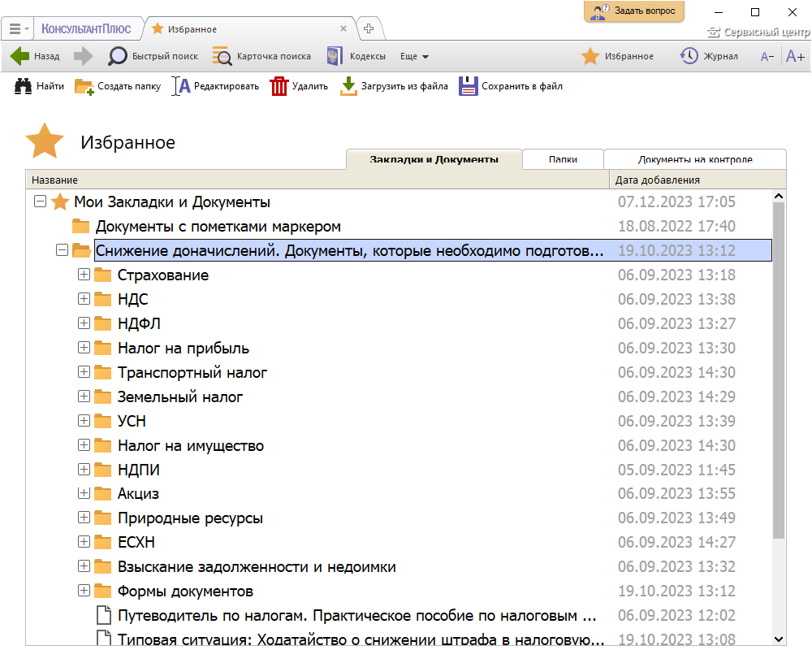Increase font size with A+ button
Image resolution: width=812 pixels, height=650 pixels.
pos(795,56)
